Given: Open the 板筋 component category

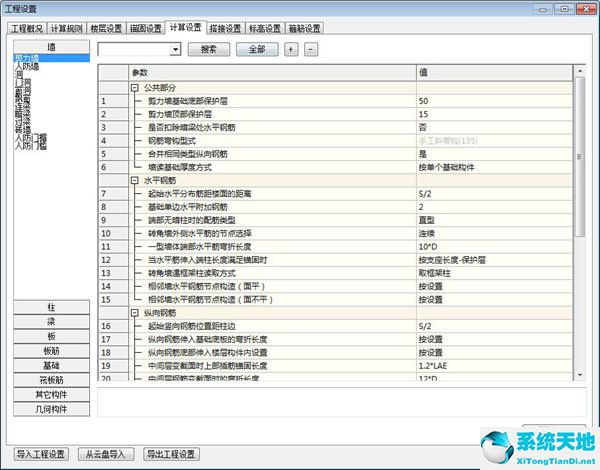Looking at the screenshot, I should click(51, 351).
